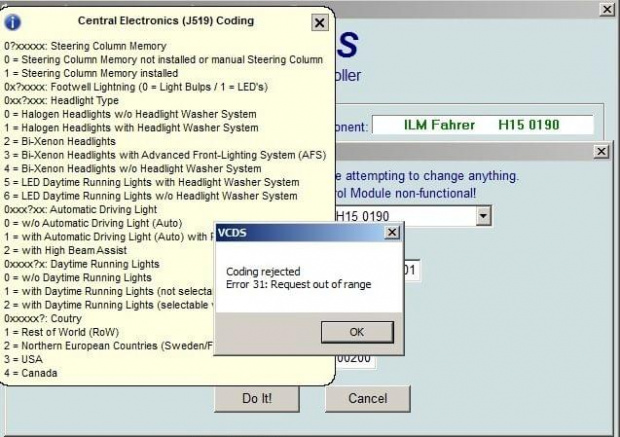Viewport: 620px width, 437px height.
Task: Click '1 = Steering Column Memory installed' line
Action: click(91, 73)
